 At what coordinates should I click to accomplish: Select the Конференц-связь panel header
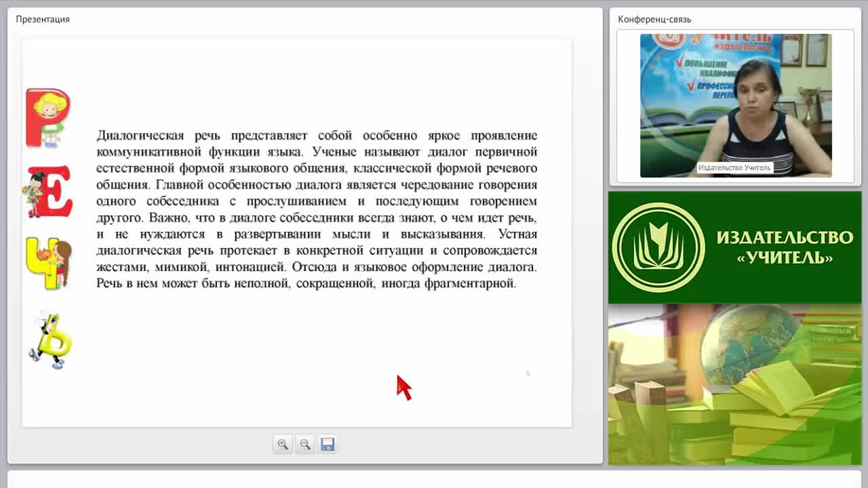click(654, 19)
